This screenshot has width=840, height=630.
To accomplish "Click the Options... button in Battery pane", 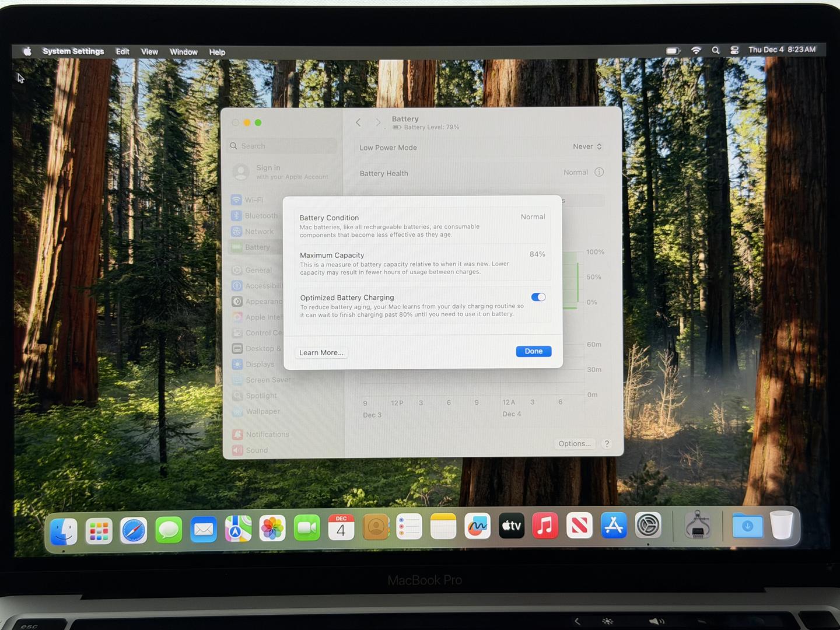I will tap(575, 443).
